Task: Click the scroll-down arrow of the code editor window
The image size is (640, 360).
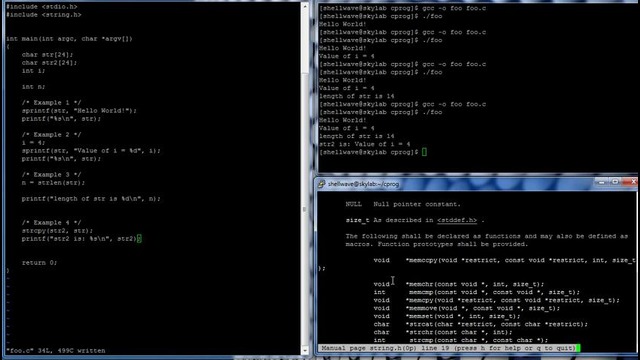Action: [x=305, y=350]
